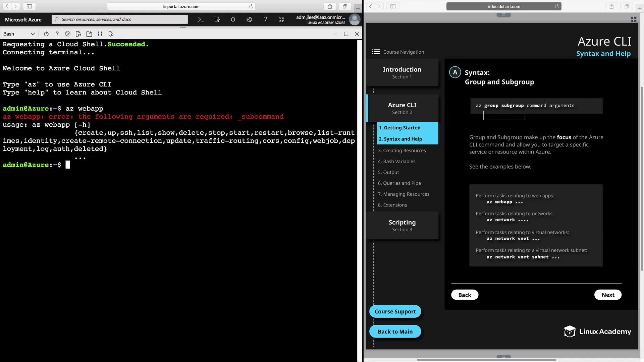Click the Next button
The image size is (644, 362).
[607, 295]
